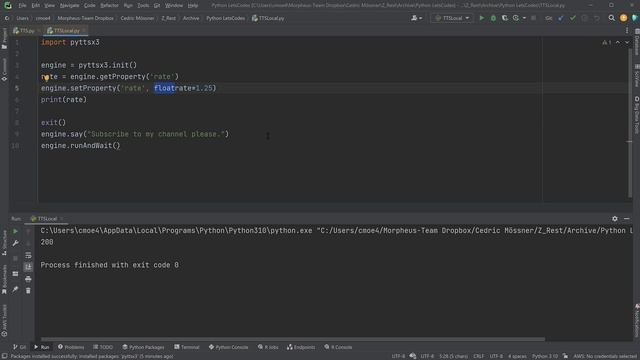
Task: Open the R Jobs tool window
Action: tap(268, 347)
